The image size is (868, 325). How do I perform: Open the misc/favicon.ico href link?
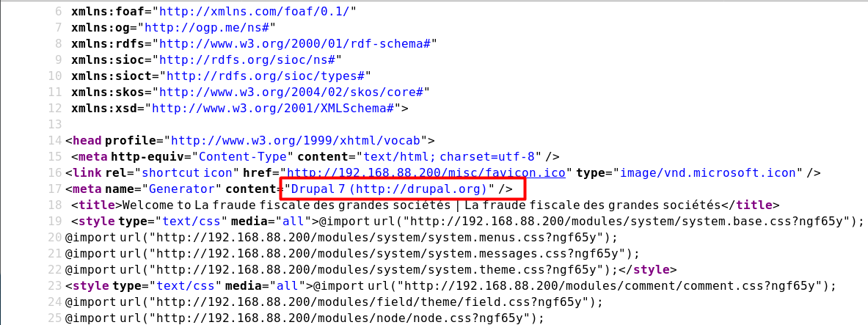(x=426, y=172)
